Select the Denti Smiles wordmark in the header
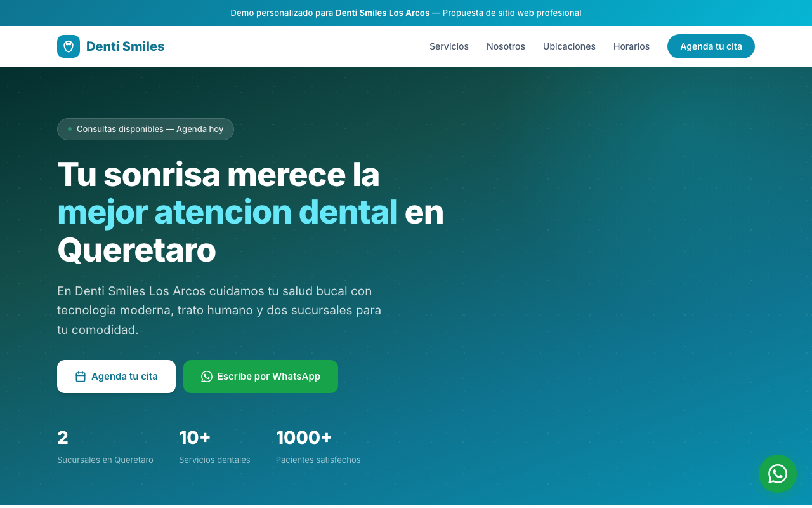The height and width of the screenshot is (508, 812). pyautogui.click(x=125, y=46)
